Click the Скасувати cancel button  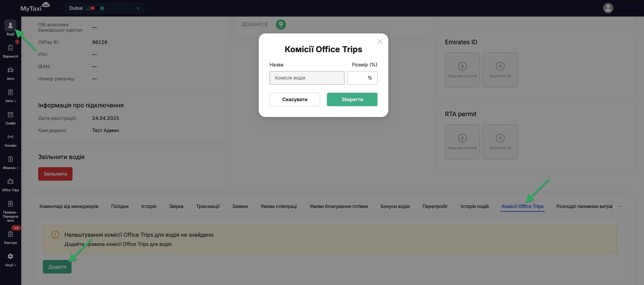coord(295,99)
